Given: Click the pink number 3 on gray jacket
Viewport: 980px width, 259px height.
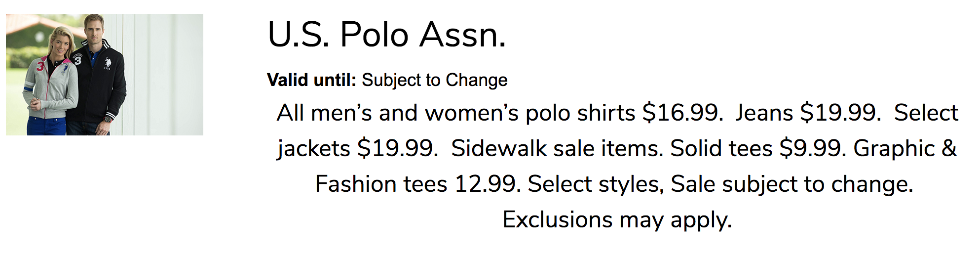Looking at the screenshot, I should pyautogui.click(x=40, y=65).
